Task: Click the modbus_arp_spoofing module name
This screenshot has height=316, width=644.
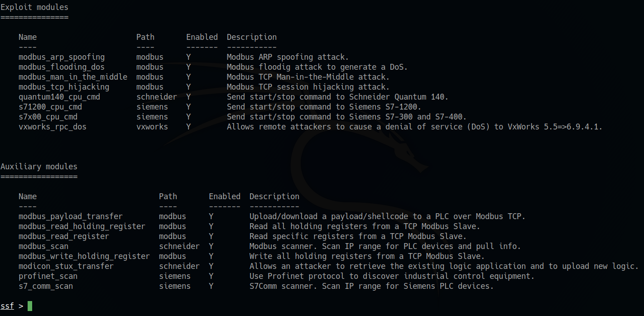Action: (x=61, y=57)
